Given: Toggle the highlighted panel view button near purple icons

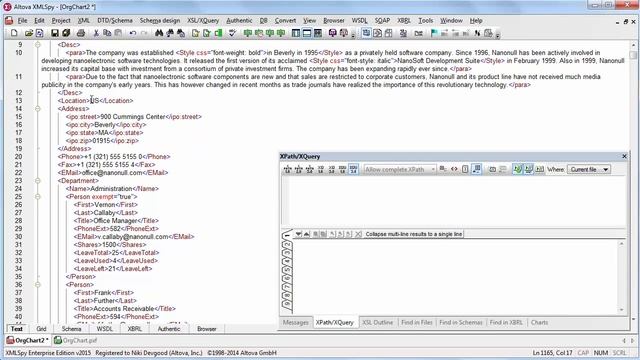Looking at the screenshot, I should coord(366,33).
